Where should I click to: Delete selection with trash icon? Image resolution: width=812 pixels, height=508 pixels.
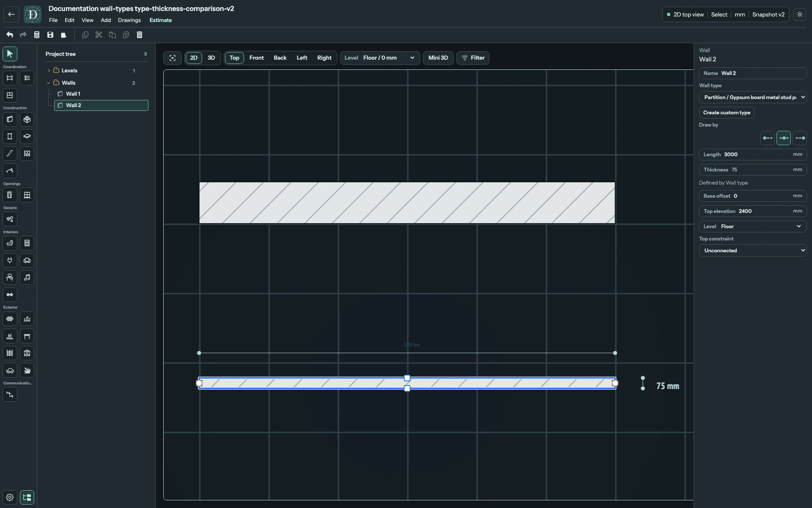pyautogui.click(x=140, y=35)
